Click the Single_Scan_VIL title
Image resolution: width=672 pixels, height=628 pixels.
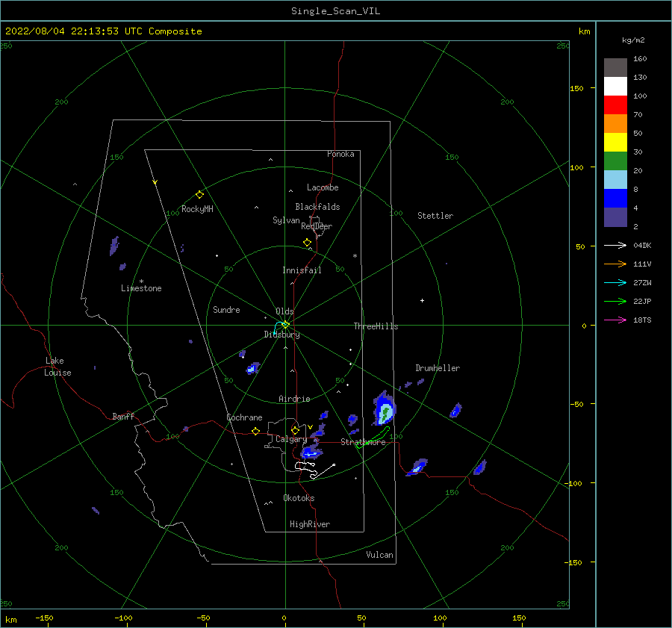pyautogui.click(x=335, y=11)
